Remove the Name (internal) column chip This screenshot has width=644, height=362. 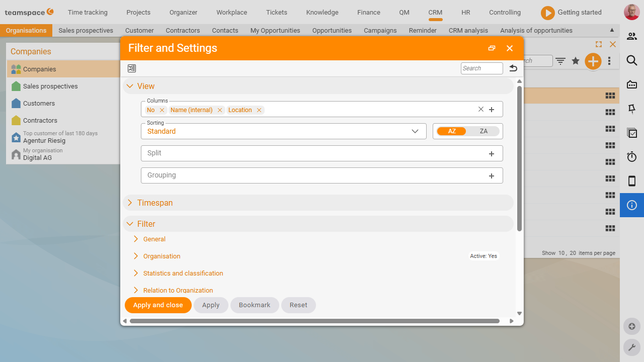pyautogui.click(x=220, y=110)
